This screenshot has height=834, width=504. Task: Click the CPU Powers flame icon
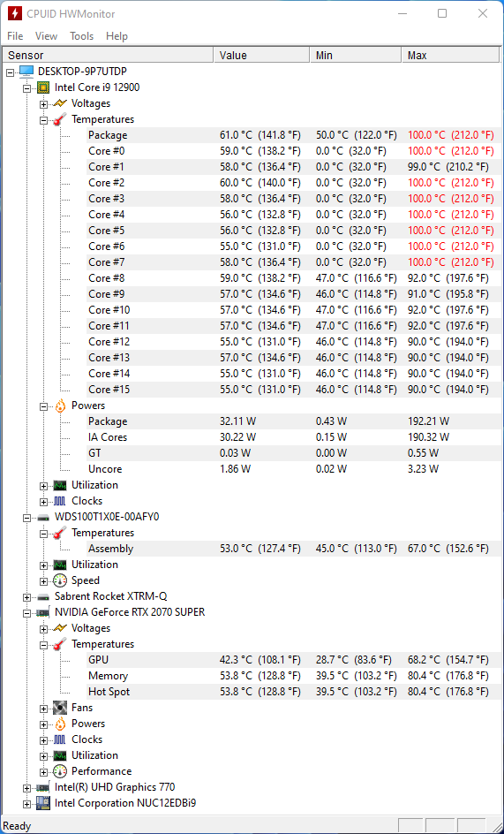pos(60,406)
